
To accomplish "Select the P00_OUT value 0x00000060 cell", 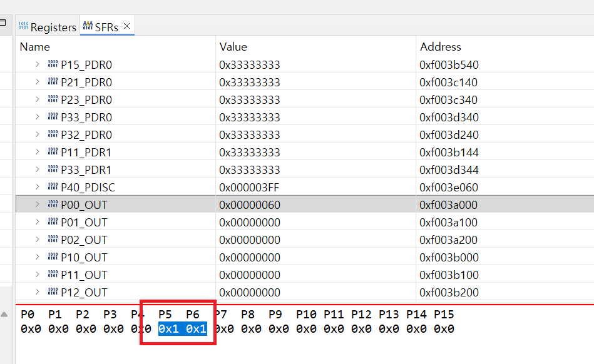I will [x=250, y=205].
